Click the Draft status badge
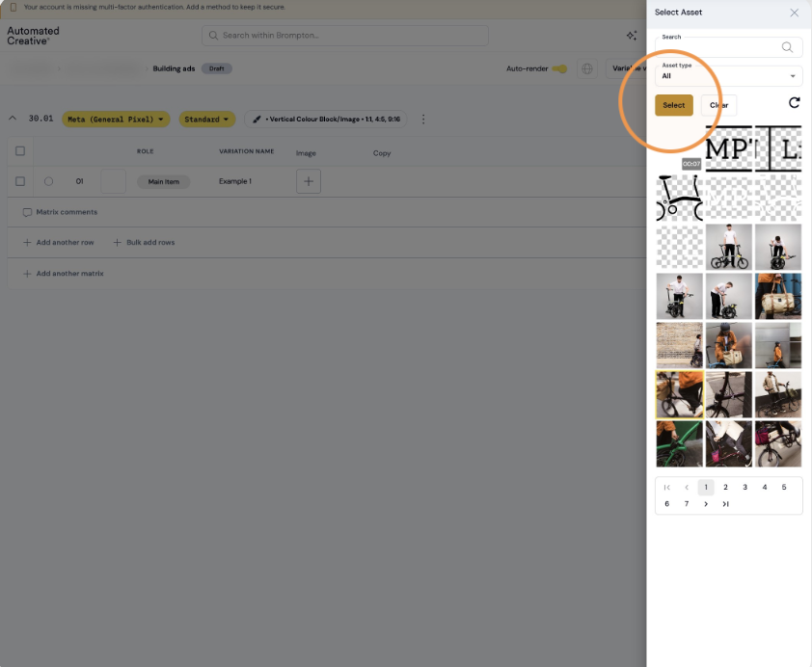 pyautogui.click(x=216, y=68)
